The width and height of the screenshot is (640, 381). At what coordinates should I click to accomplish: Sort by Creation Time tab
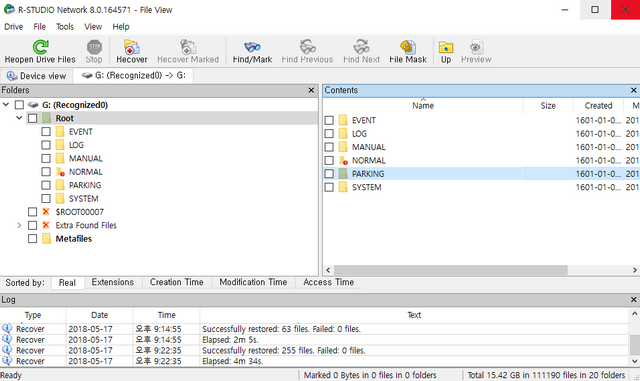pyautogui.click(x=176, y=282)
